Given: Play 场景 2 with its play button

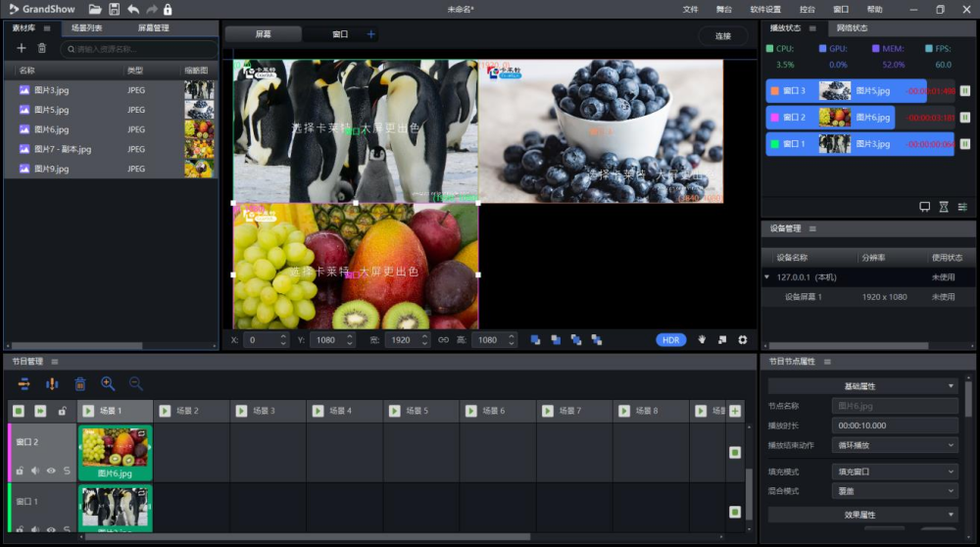Looking at the screenshot, I should (x=165, y=411).
